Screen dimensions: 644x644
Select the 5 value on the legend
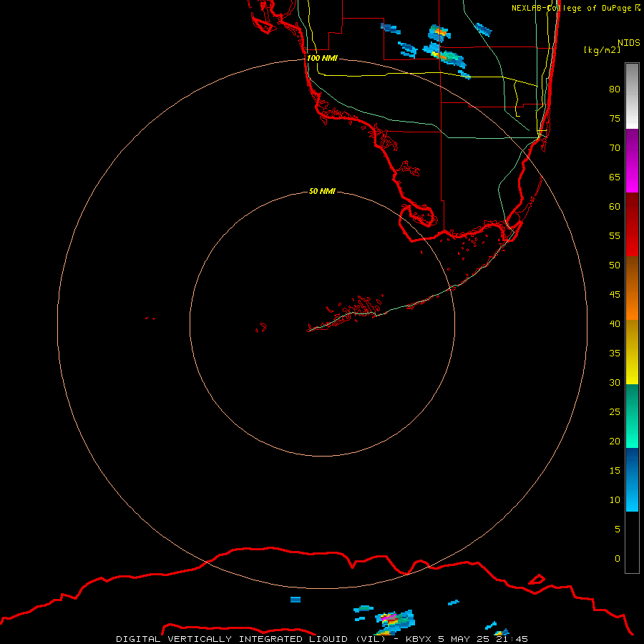(618, 529)
